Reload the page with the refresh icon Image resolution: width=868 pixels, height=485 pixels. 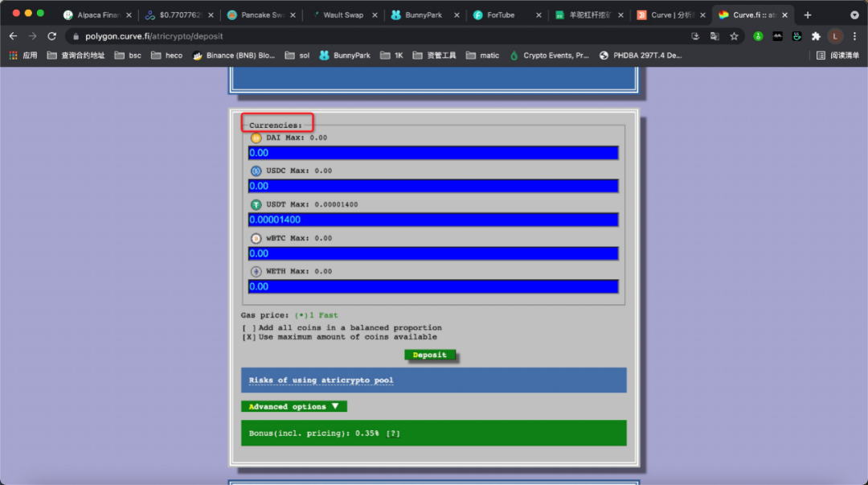coord(52,36)
